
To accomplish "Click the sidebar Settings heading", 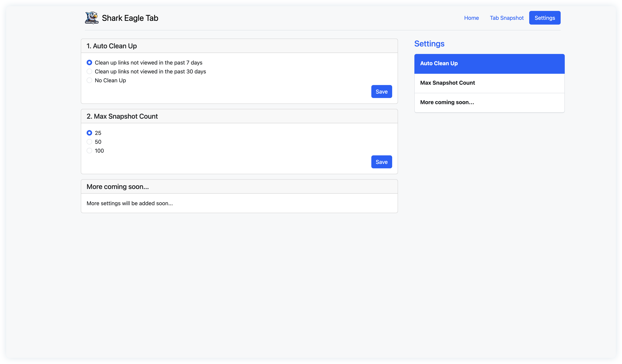I will point(429,44).
